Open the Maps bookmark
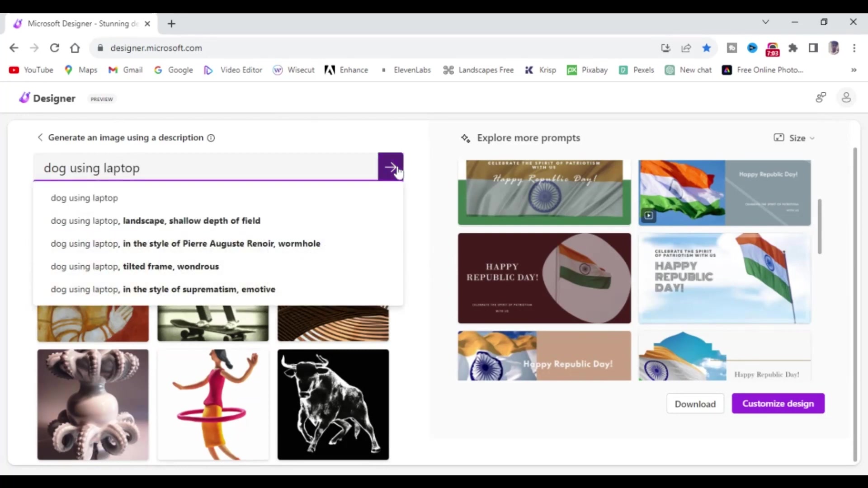 coord(81,70)
